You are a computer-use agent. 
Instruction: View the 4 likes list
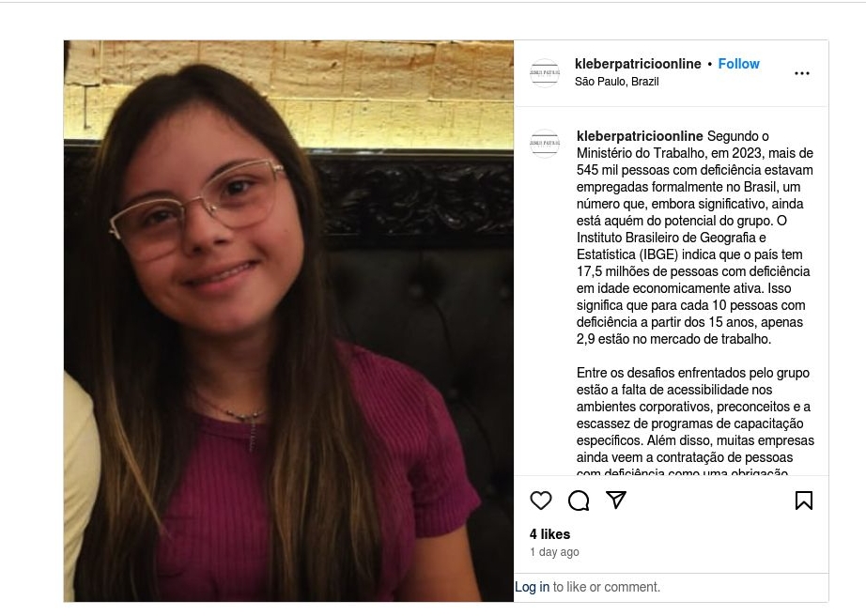point(549,534)
